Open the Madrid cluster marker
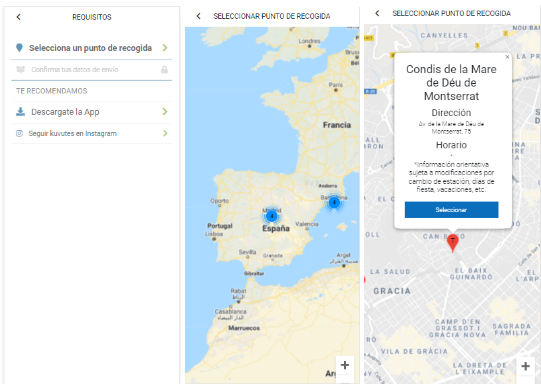Image resolution: width=541 pixels, height=389 pixels. pyautogui.click(x=272, y=216)
